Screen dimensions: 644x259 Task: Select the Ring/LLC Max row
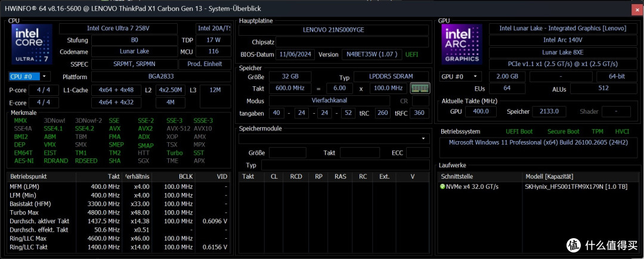pos(118,239)
